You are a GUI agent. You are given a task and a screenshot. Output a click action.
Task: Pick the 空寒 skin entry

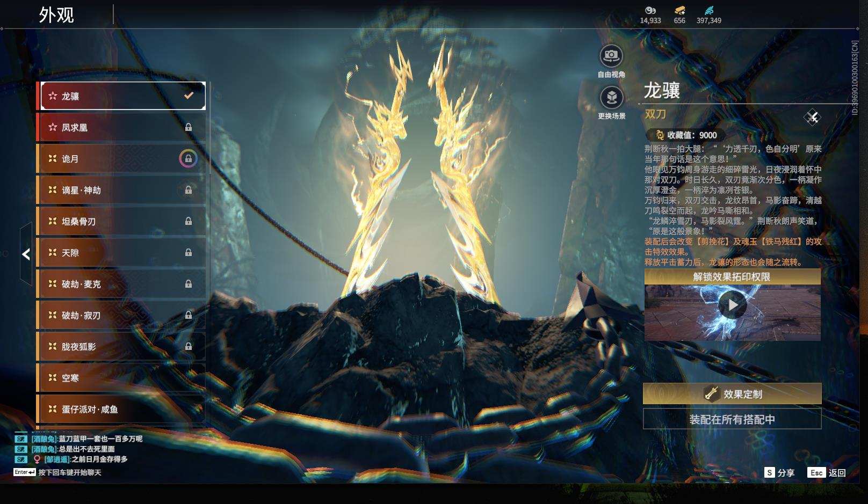tap(122, 378)
